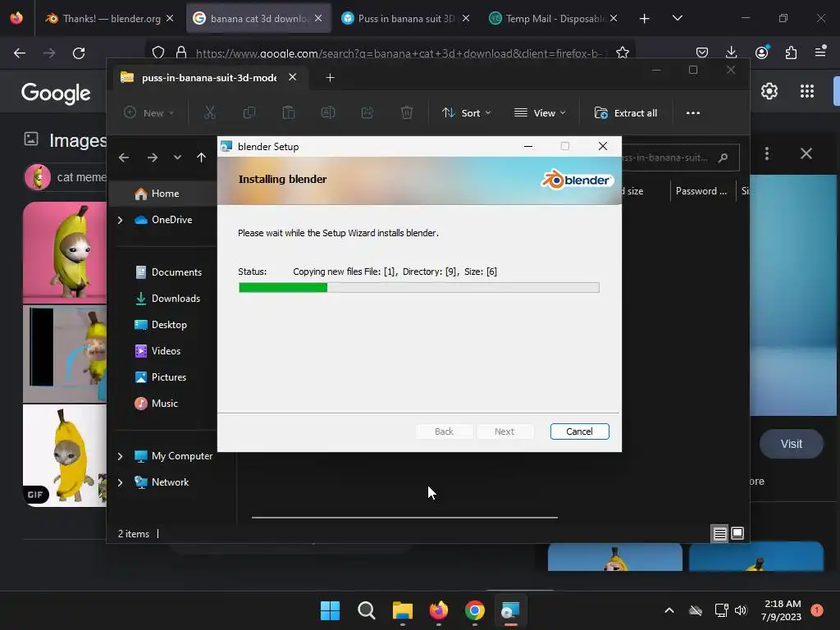Close the Google image preview panel

[806, 153]
